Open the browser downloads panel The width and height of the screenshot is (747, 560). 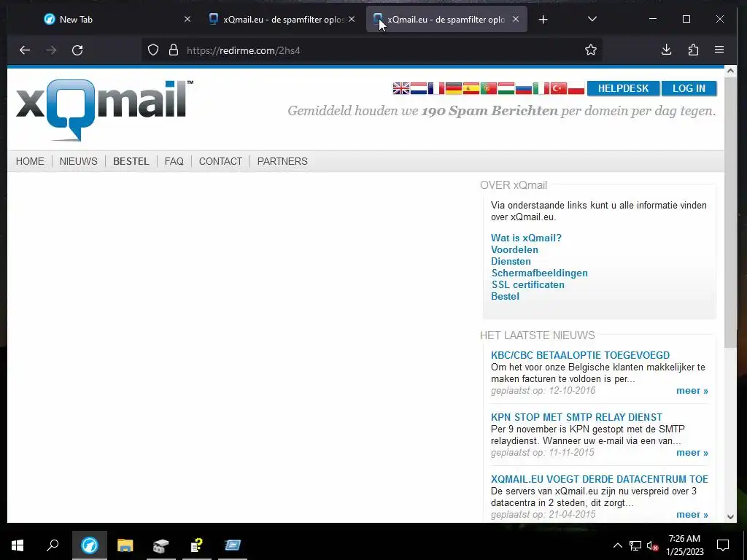pyautogui.click(x=667, y=50)
